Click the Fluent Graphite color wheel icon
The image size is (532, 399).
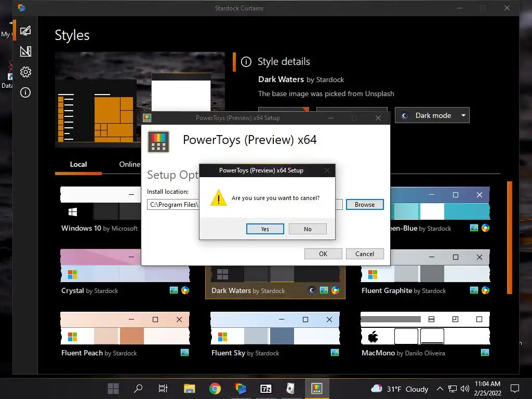(486, 290)
